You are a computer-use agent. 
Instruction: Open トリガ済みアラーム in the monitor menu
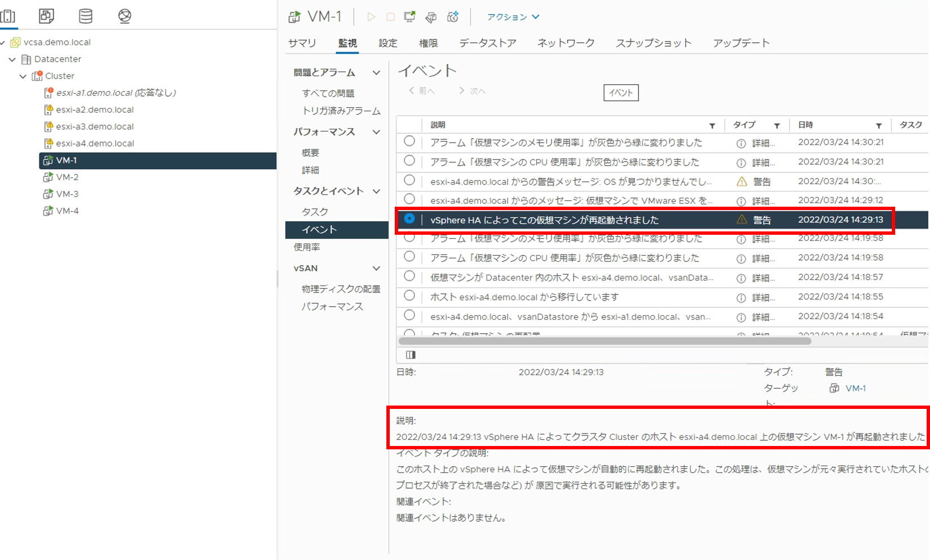tap(341, 111)
